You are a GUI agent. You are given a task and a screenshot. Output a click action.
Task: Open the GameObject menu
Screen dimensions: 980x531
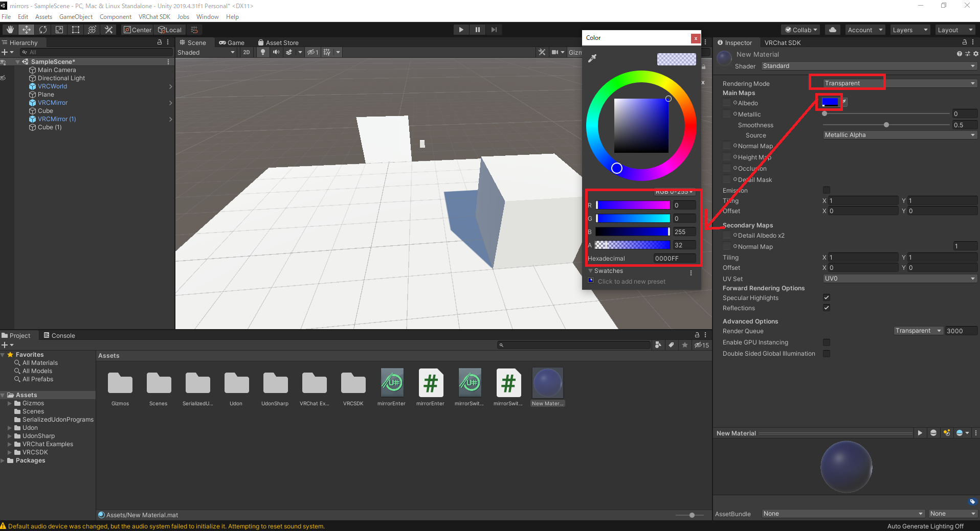click(x=76, y=17)
